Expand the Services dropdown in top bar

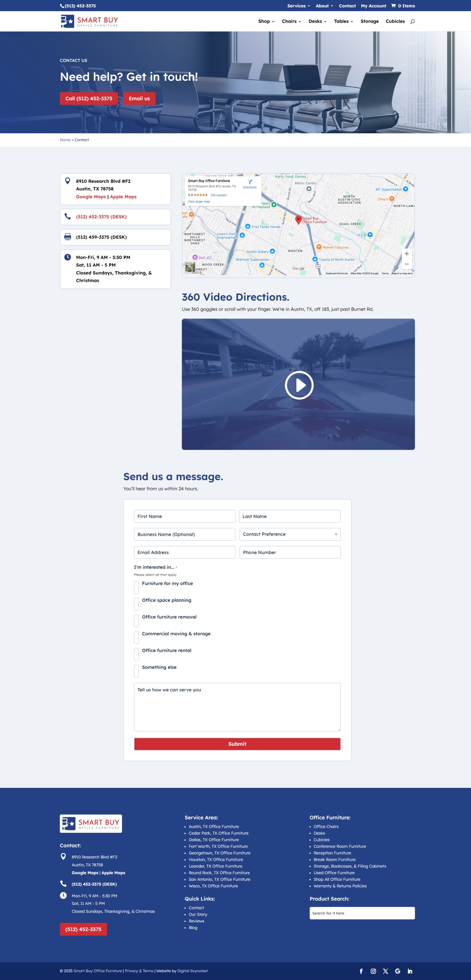[x=298, y=6]
